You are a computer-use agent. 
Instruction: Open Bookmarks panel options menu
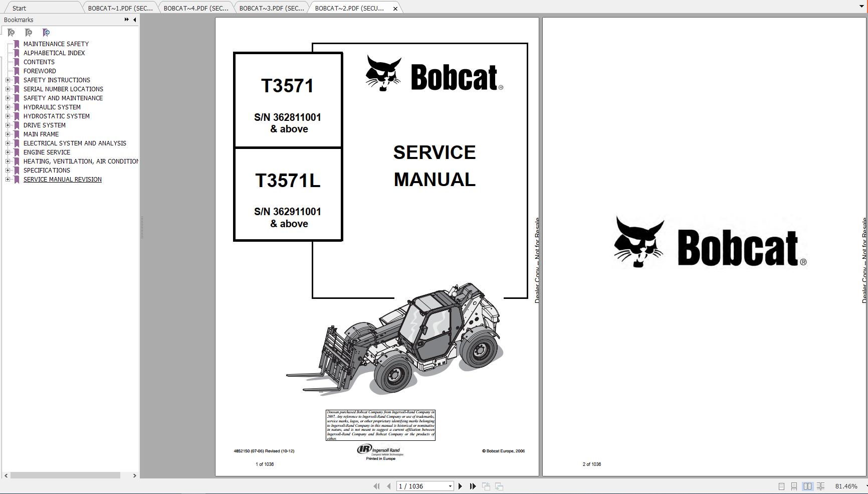[125, 20]
